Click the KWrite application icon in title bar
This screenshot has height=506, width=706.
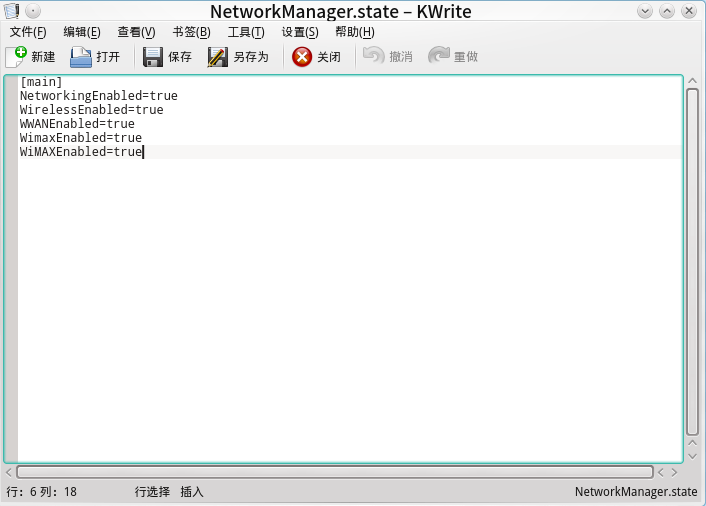[11, 10]
